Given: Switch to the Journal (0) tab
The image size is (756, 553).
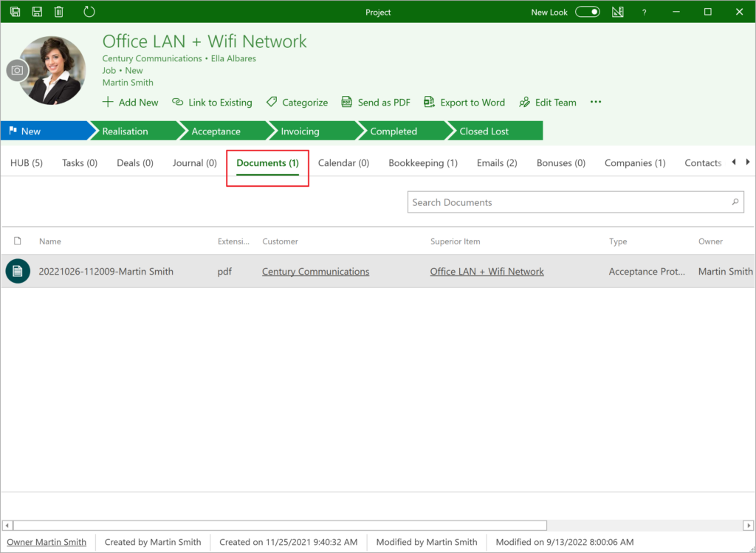Looking at the screenshot, I should tap(195, 163).
